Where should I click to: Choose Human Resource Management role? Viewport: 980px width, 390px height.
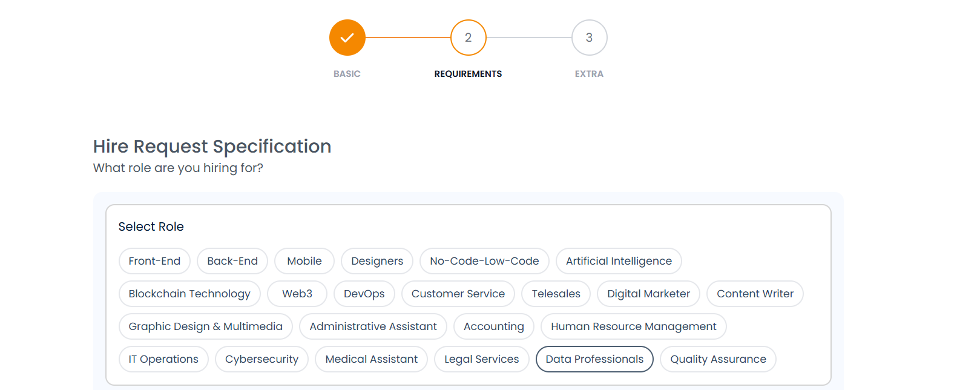pyautogui.click(x=633, y=326)
